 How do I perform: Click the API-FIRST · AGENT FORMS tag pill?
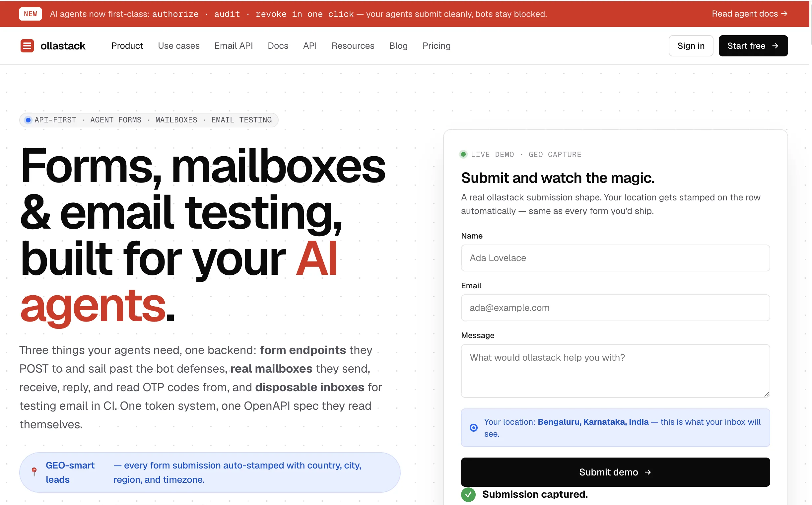click(149, 120)
